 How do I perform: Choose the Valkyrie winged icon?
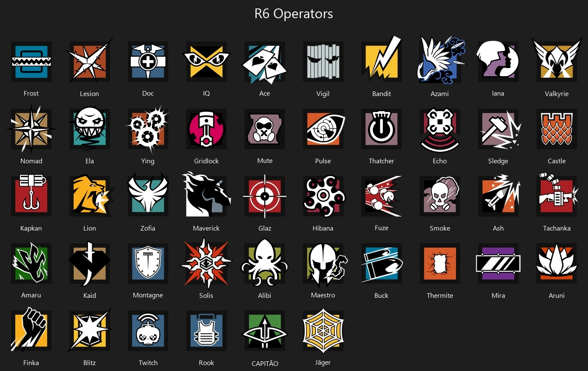[x=557, y=59]
